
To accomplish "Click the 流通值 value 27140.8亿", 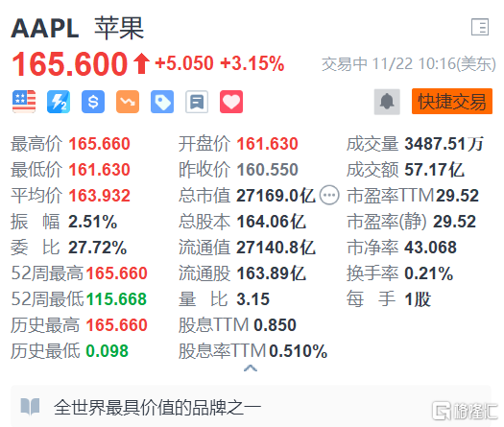I will 276,248.
